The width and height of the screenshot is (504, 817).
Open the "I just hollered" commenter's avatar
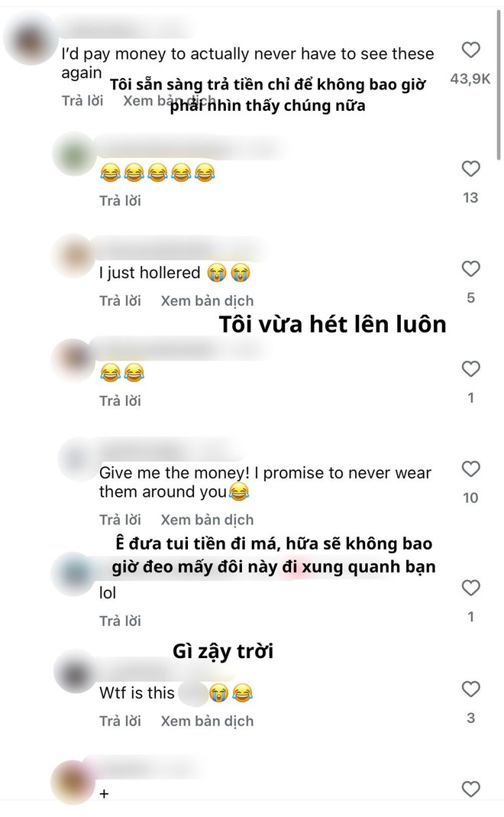(x=73, y=255)
